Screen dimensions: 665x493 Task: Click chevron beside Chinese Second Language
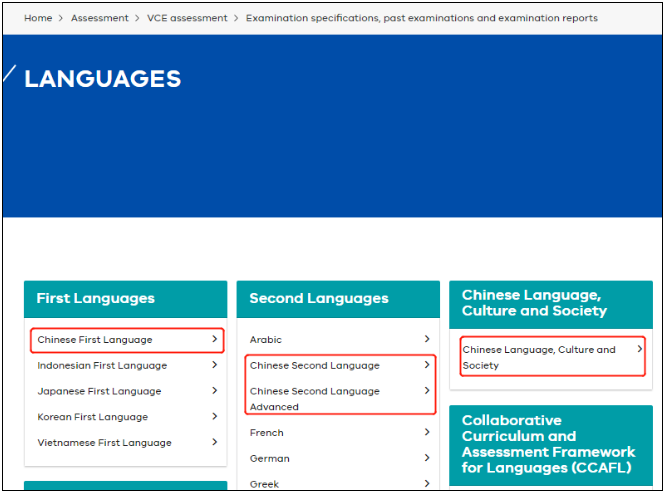427,365
